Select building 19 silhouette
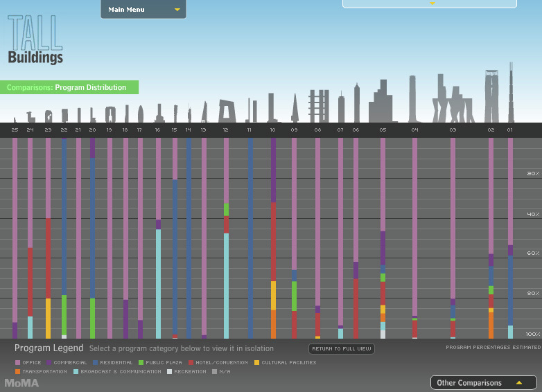This screenshot has width=542, height=392. [x=111, y=115]
